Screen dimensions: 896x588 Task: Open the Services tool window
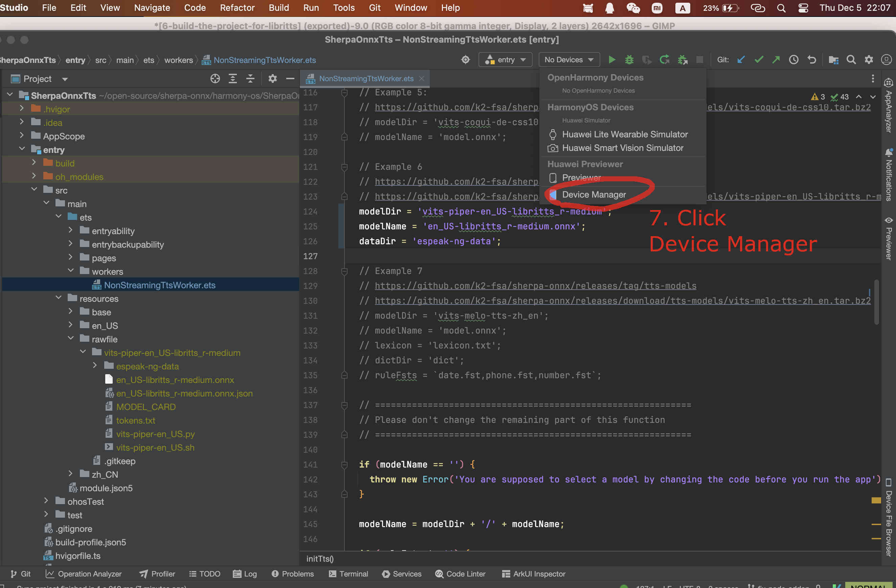point(401,573)
